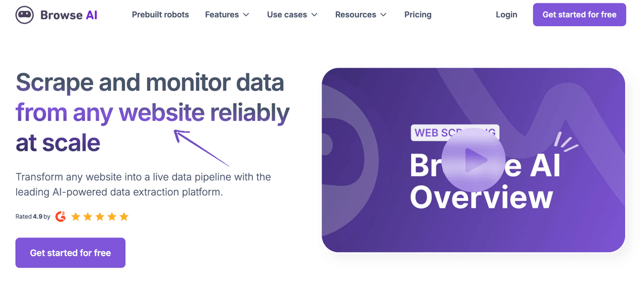Click Get started for free in the navbar
644x283 pixels.
pyautogui.click(x=579, y=14)
